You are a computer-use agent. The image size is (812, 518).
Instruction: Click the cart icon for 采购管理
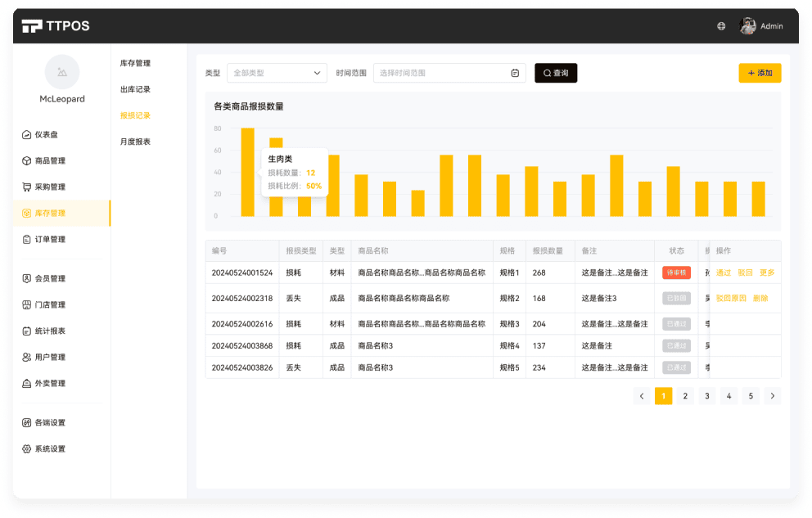[27, 187]
